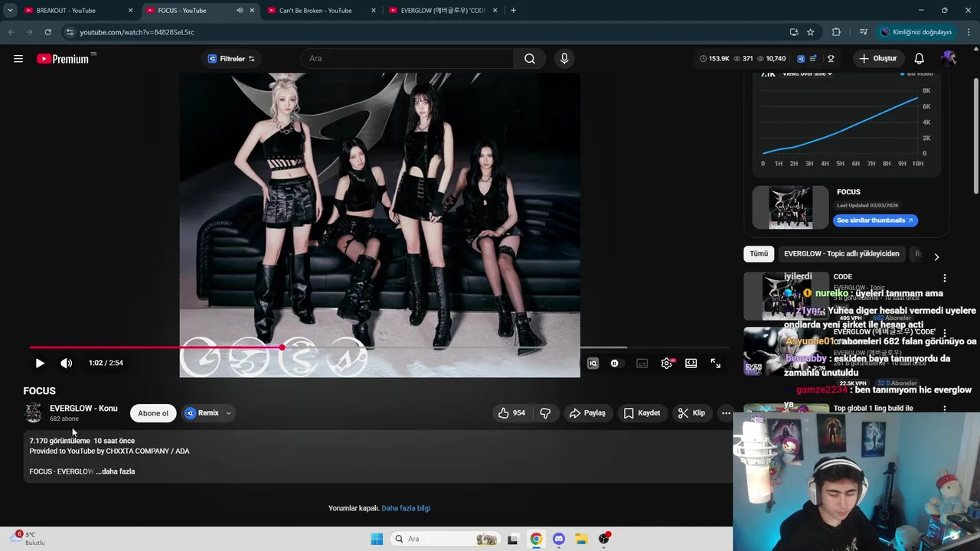Click Kimliğinizi doğrulayın profile button

coord(916,32)
